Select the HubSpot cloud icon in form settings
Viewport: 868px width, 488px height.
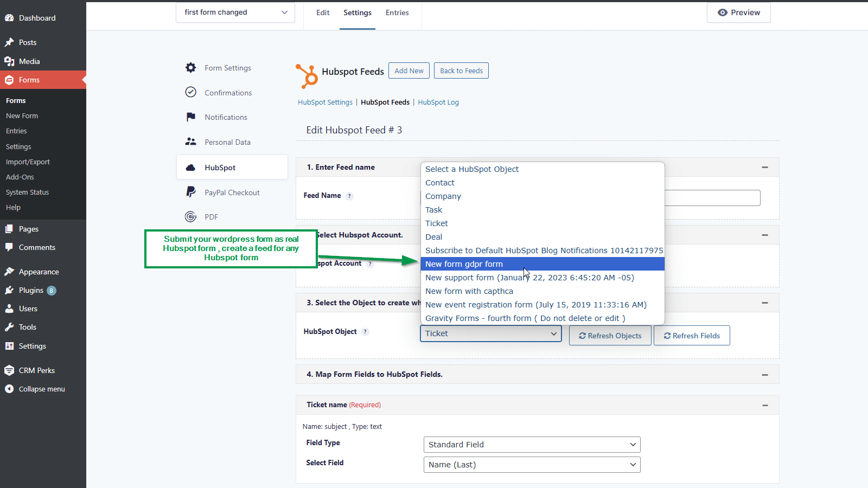190,167
